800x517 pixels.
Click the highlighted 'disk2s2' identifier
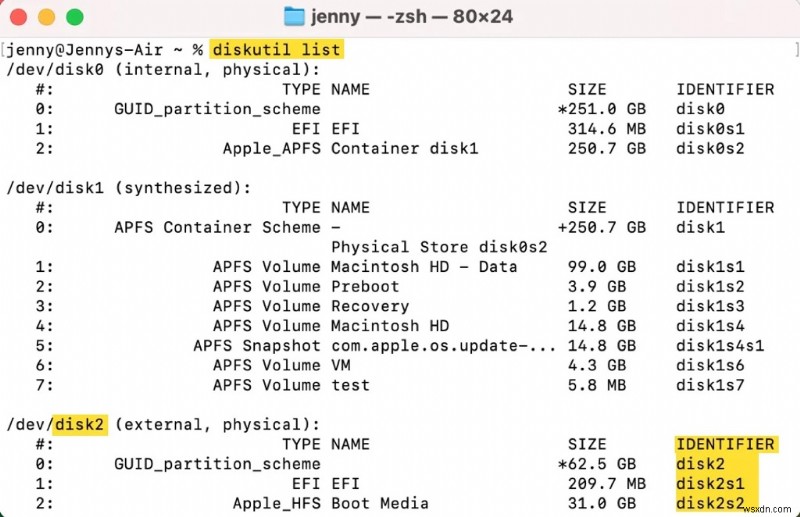pyautogui.click(x=710, y=503)
